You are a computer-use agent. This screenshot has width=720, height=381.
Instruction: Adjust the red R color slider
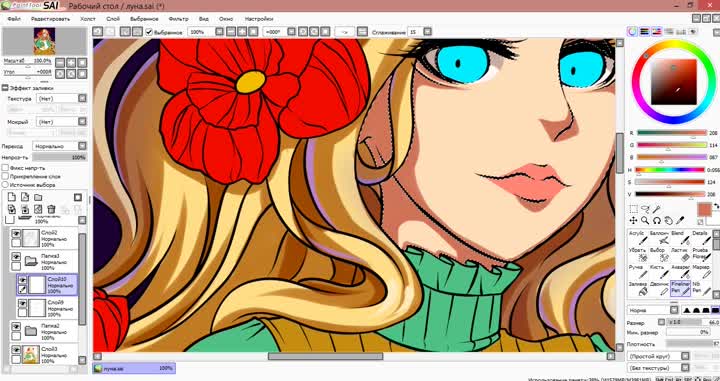672,133
